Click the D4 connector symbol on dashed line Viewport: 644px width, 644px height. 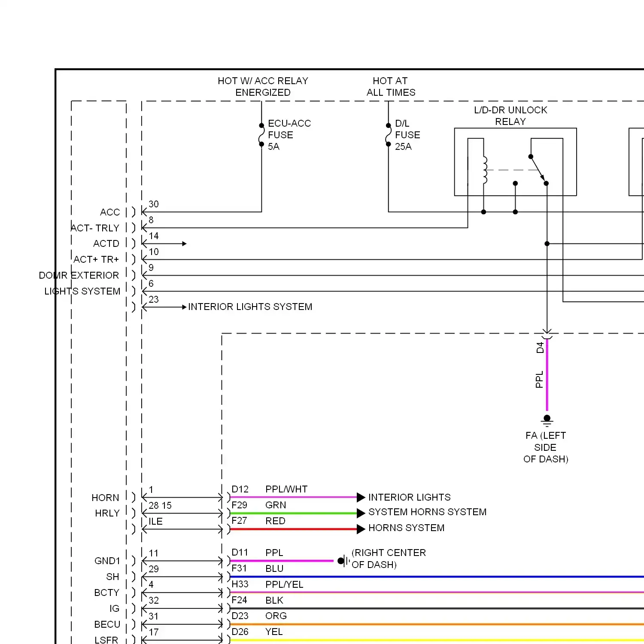click(x=547, y=334)
